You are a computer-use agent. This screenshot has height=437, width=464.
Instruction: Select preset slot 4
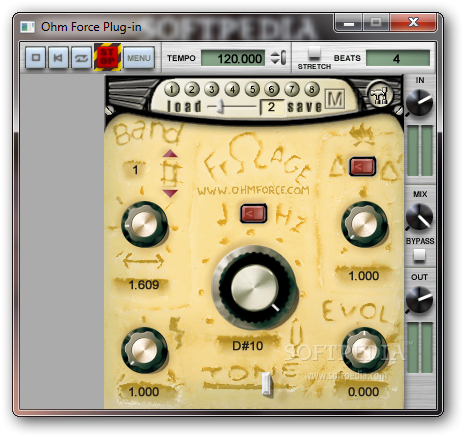(232, 89)
